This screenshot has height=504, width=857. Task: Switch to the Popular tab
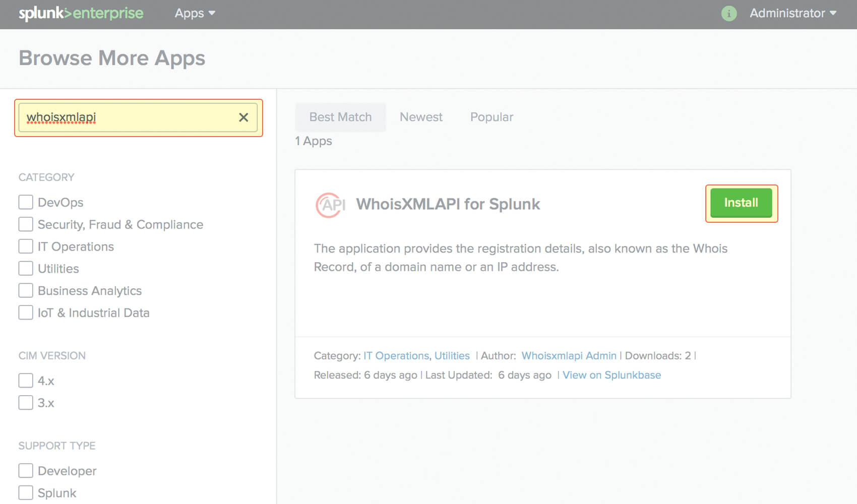coord(492,117)
